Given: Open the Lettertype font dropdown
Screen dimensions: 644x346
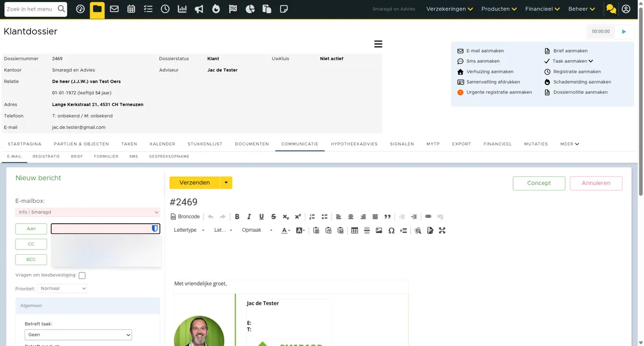Looking at the screenshot, I should point(189,231).
